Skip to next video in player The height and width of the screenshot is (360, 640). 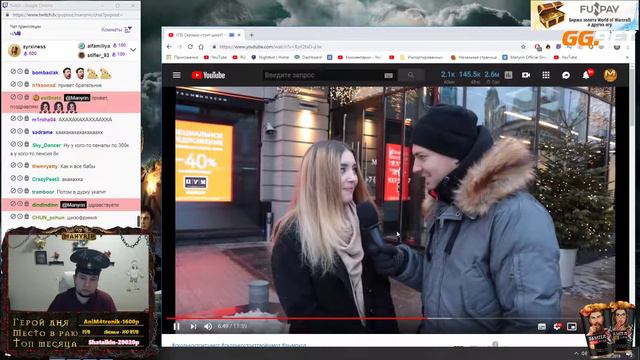(193, 326)
